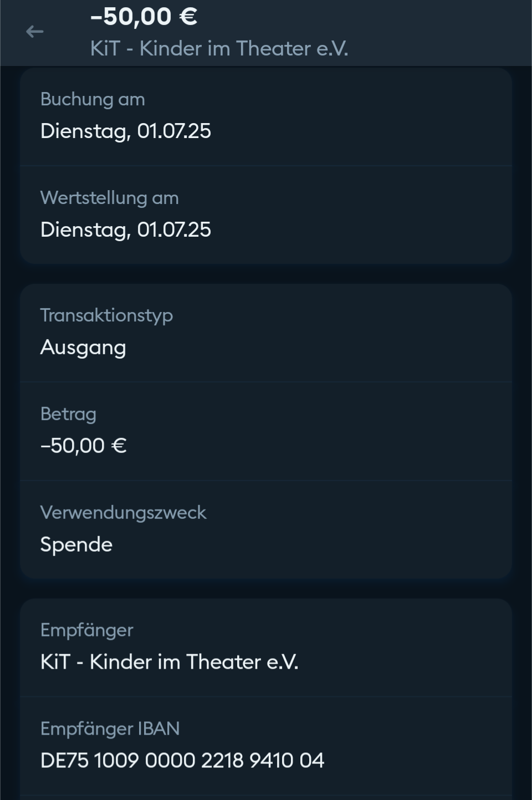Select the amount value under Betrag

click(x=83, y=446)
